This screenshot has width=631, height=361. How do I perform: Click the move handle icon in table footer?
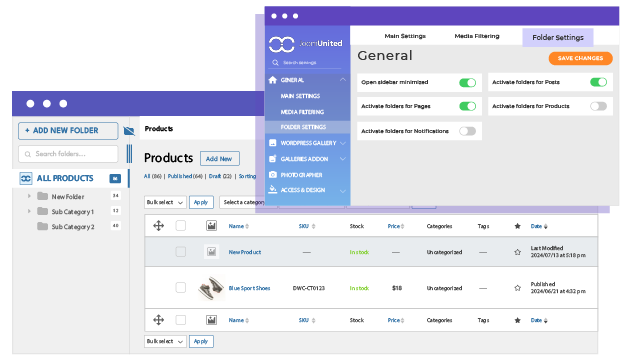click(159, 320)
